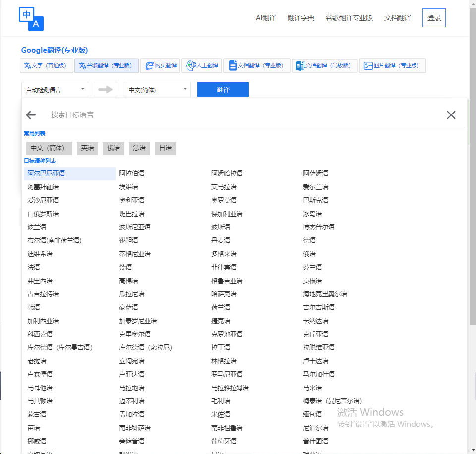Image resolution: width=476 pixels, height=454 pixels.
Task: Select 芬兰语 as target language
Action: click(312, 267)
